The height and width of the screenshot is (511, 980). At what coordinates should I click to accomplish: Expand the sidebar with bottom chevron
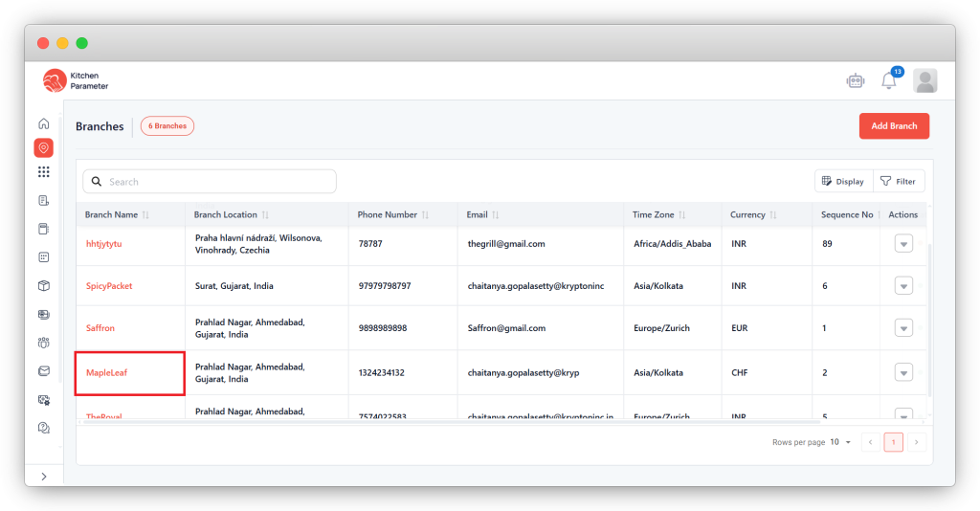point(43,476)
